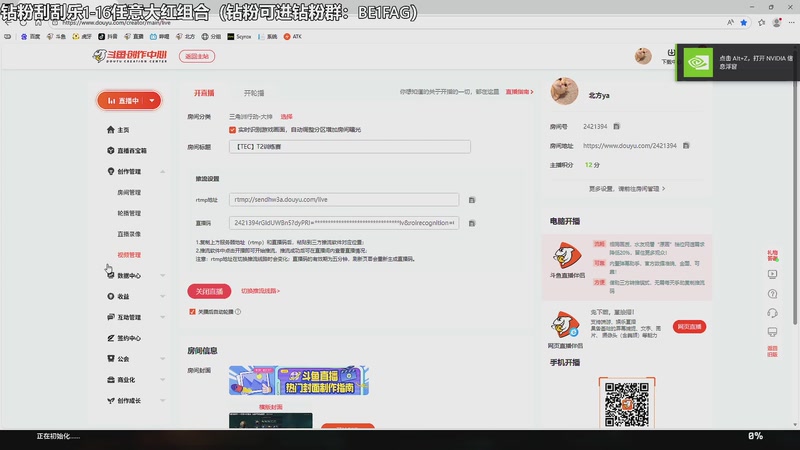The width and height of the screenshot is (800, 450).
Task: Open 直播百宝箱 in the sidebar
Action: (x=127, y=151)
